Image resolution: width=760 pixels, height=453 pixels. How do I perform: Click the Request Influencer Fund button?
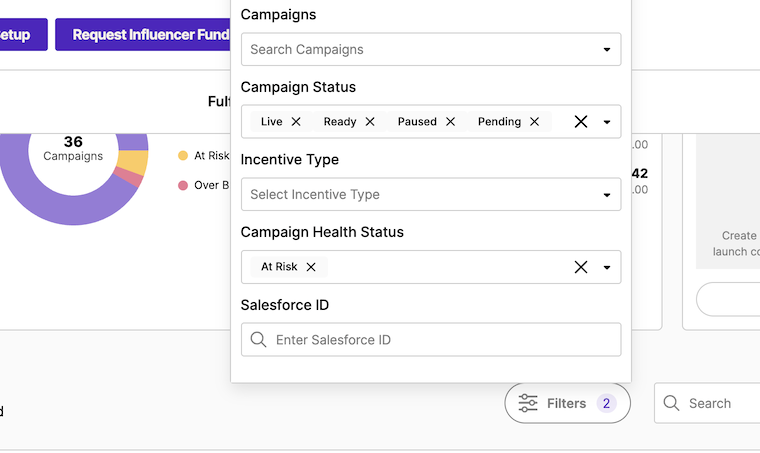pyautogui.click(x=145, y=35)
